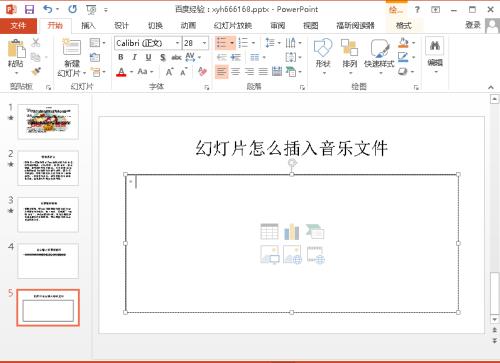Switch to the 设计 Design tab
The width and height of the screenshot is (500, 363).
(121, 25)
